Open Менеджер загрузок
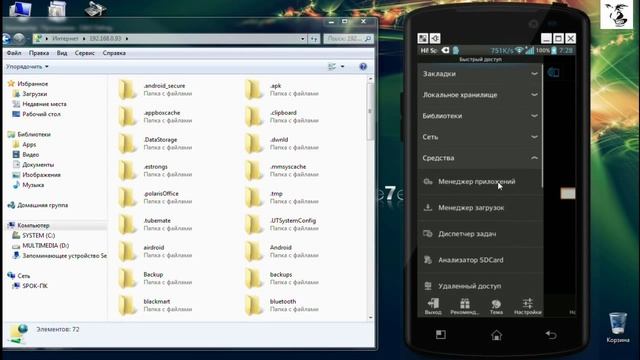 coord(480,208)
